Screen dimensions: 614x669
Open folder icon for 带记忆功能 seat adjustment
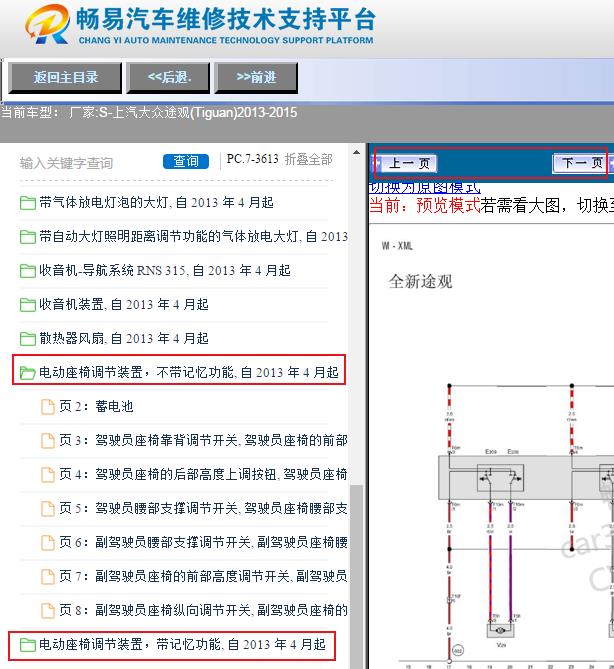pyautogui.click(x=28, y=645)
